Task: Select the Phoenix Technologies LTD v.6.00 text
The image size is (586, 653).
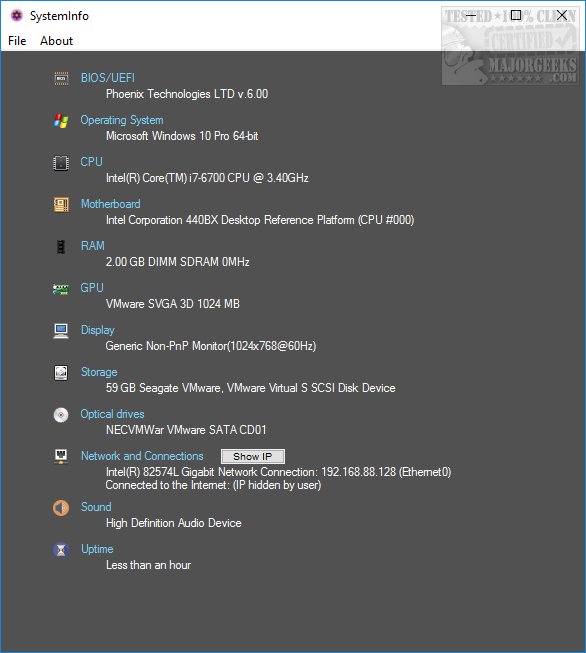Action: click(x=187, y=94)
